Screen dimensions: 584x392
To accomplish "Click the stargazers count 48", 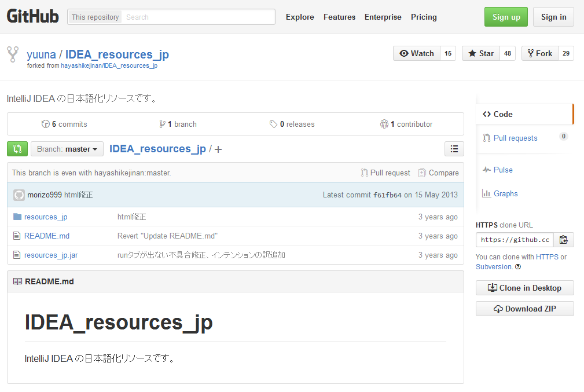I will click(x=508, y=53).
